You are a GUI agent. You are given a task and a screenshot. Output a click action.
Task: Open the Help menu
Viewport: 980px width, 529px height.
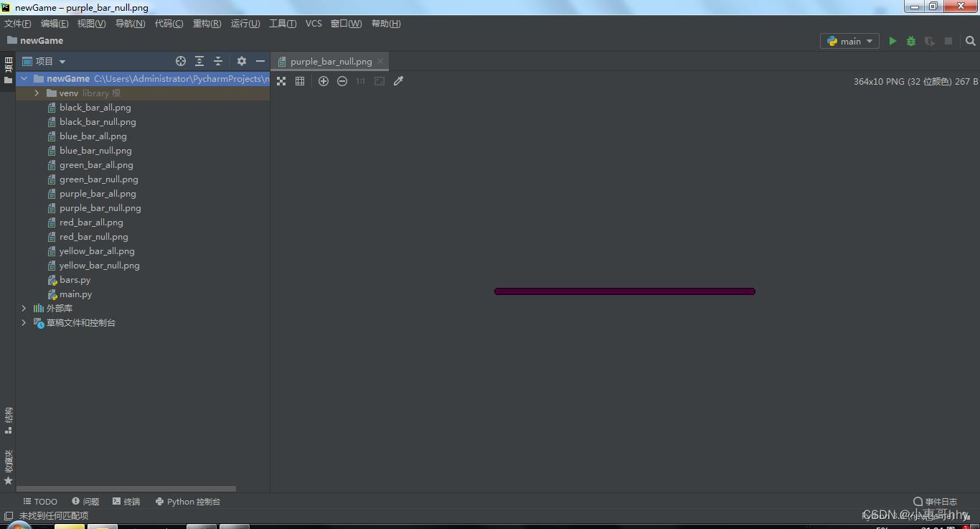click(x=386, y=24)
